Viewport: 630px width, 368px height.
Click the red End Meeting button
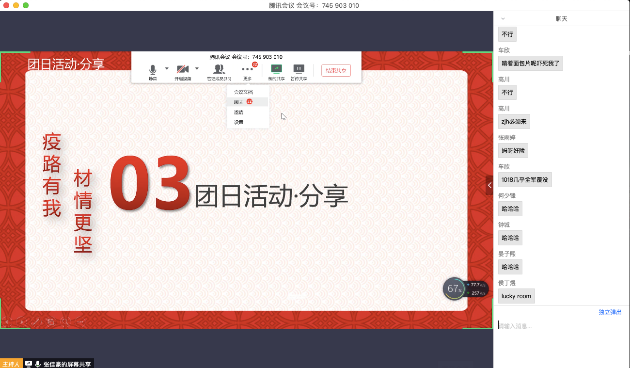(x=336, y=70)
